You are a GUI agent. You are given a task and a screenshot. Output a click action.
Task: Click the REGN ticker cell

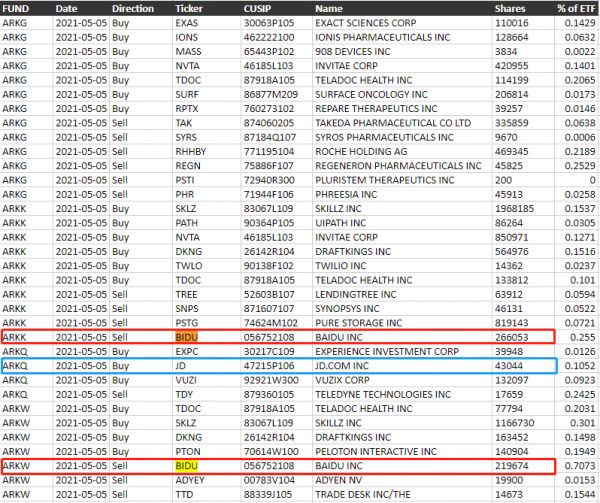(188, 165)
